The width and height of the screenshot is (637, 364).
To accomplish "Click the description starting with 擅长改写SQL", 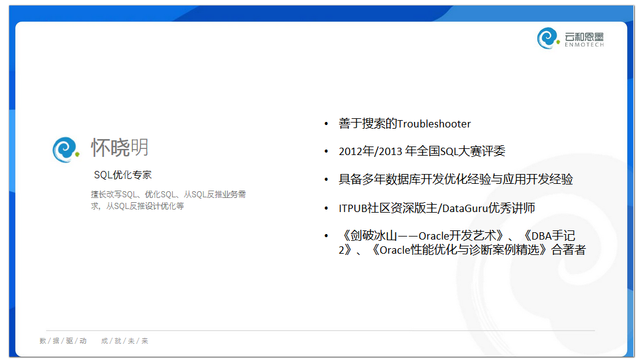I will click(168, 200).
